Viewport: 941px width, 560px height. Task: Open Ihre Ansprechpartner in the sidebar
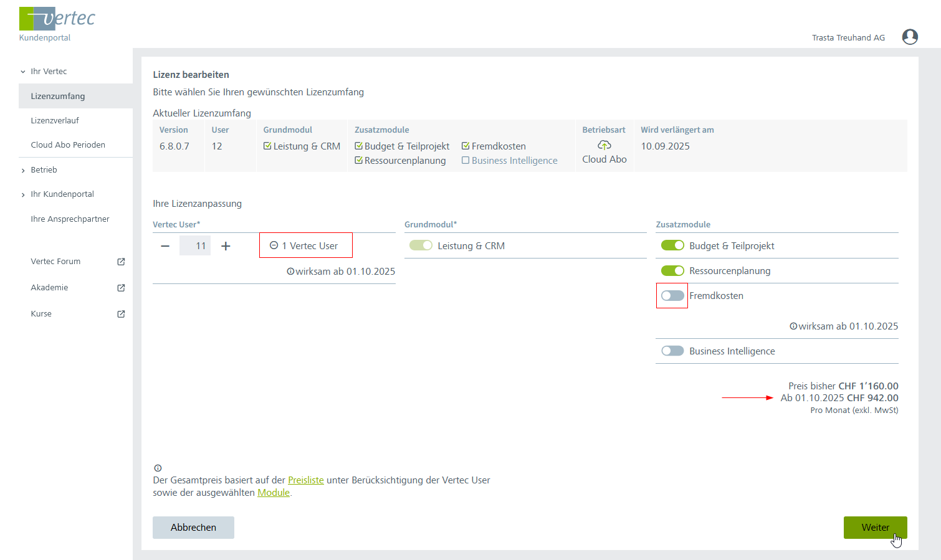click(x=70, y=219)
